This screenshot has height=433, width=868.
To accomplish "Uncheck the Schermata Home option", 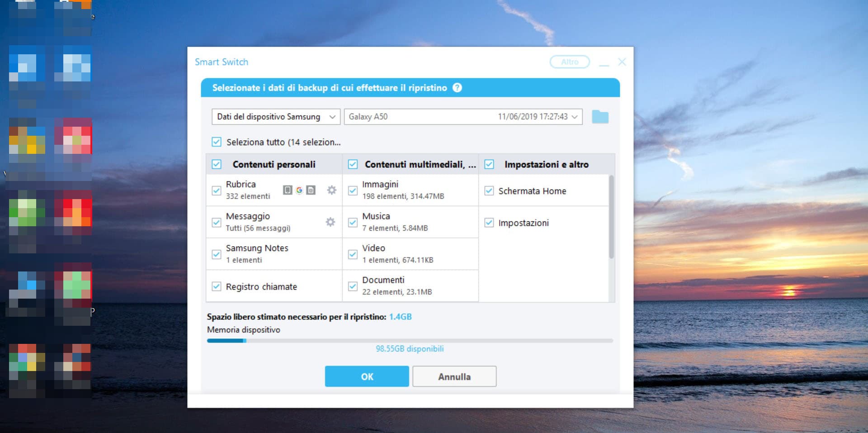I will click(x=489, y=190).
